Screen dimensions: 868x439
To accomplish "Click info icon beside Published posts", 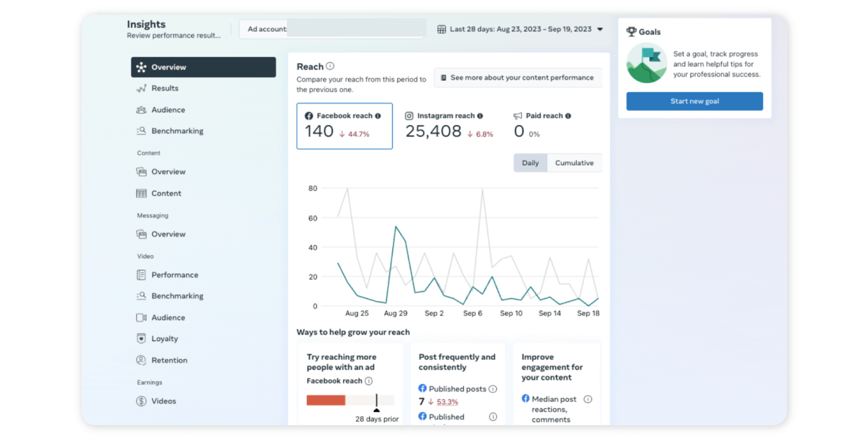I will click(x=493, y=389).
